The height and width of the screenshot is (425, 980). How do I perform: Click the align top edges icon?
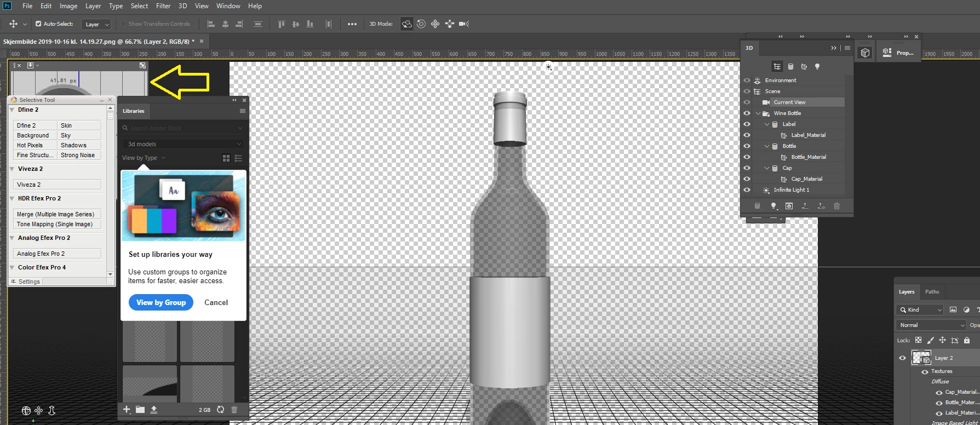[x=281, y=24]
